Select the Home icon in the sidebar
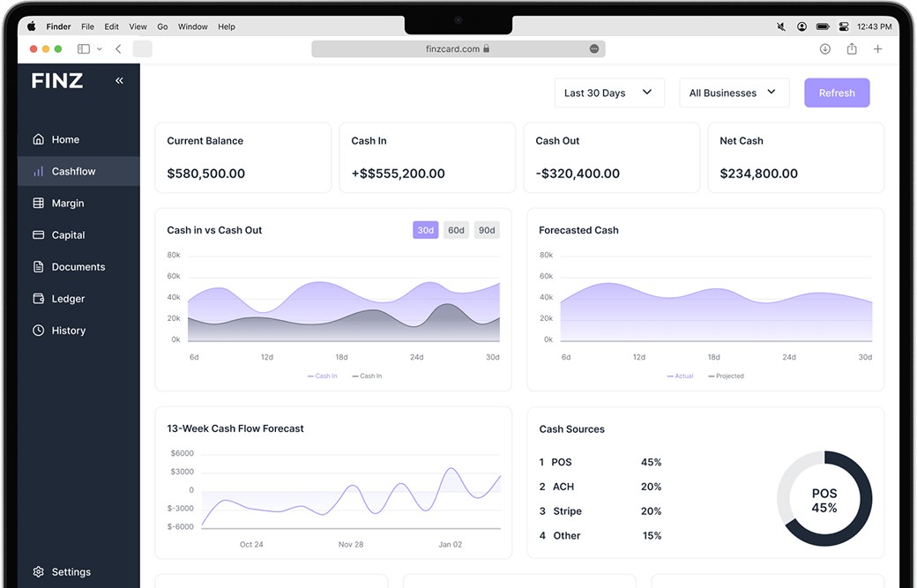 pyautogui.click(x=39, y=139)
